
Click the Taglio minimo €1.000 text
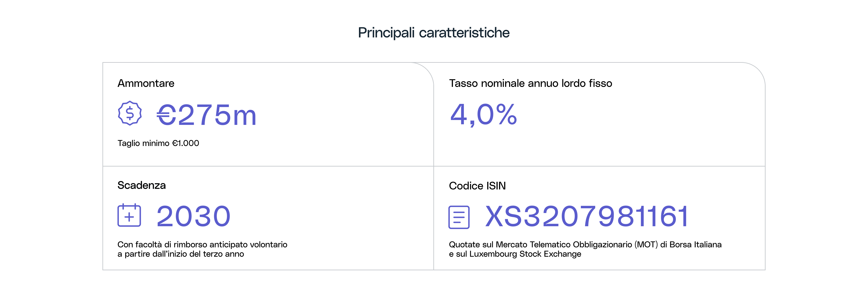coord(158,143)
